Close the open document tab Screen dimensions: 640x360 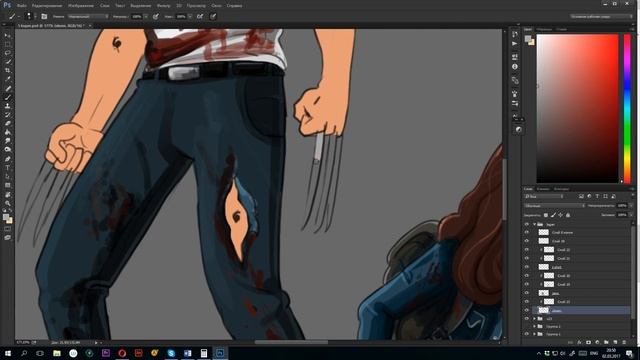90,25
